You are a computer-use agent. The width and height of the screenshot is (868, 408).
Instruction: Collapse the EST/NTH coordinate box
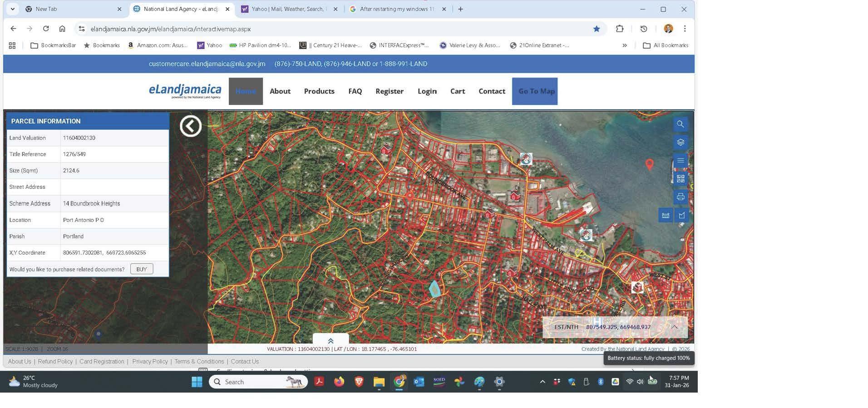[674, 327]
